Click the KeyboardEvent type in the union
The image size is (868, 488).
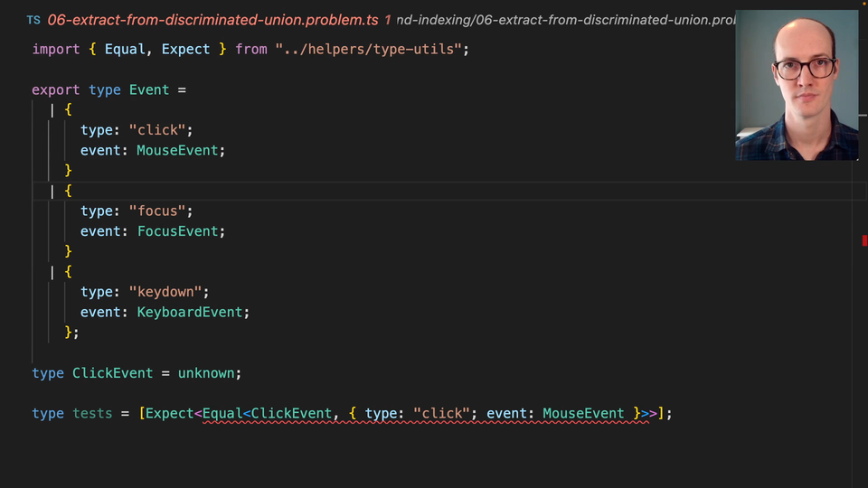click(x=190, y=312)
